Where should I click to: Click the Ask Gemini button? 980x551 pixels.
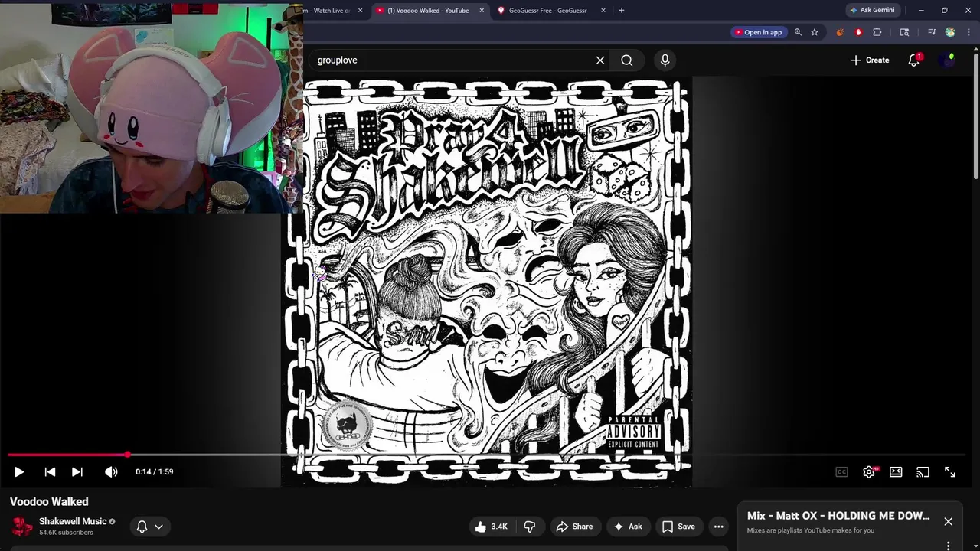872,11
